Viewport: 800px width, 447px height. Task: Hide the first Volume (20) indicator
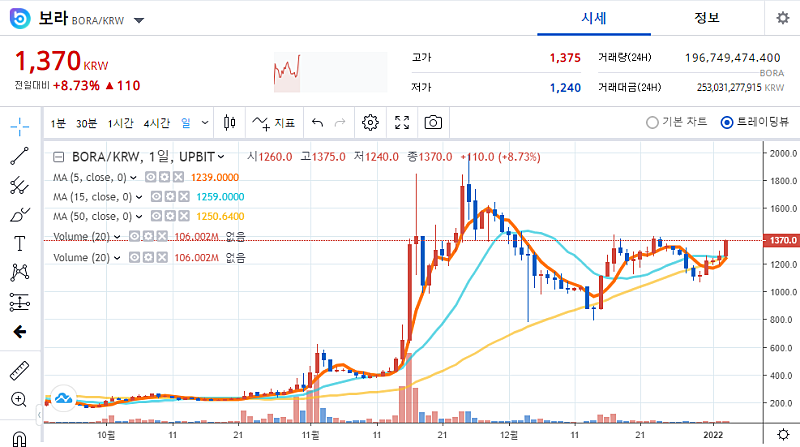pos(134,236)
